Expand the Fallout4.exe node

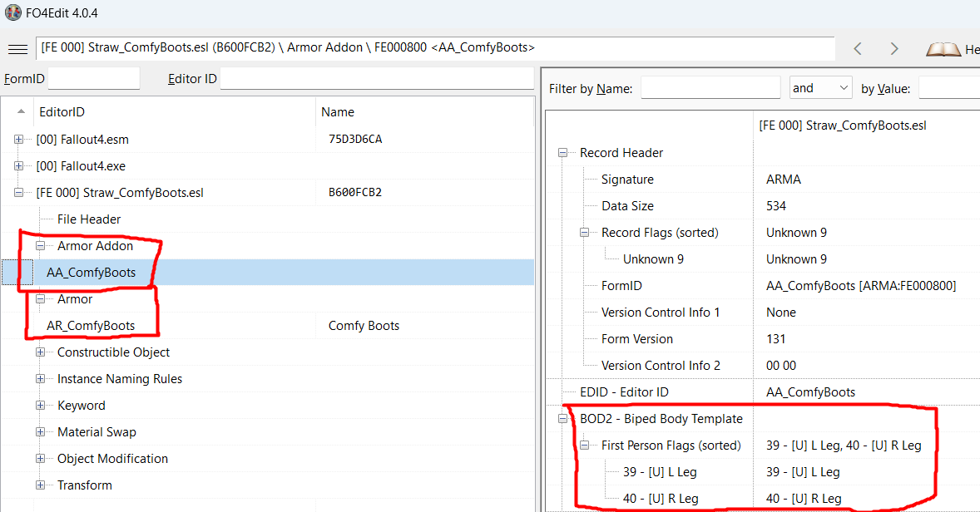[x=19, y=166]
